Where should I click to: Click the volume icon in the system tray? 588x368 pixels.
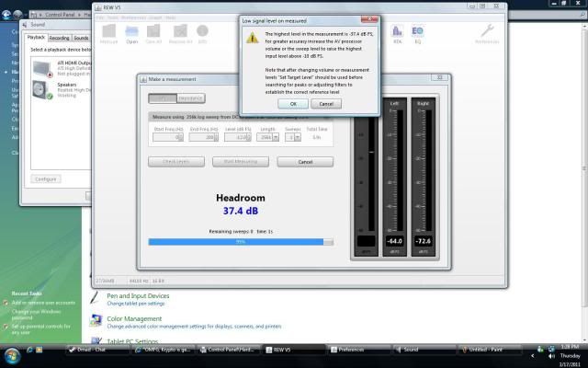(x=551, y=356)
